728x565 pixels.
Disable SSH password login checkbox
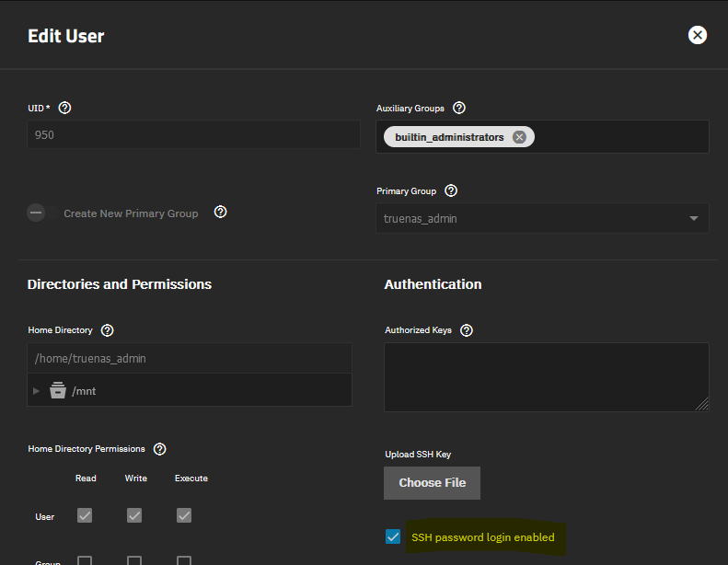394,536
